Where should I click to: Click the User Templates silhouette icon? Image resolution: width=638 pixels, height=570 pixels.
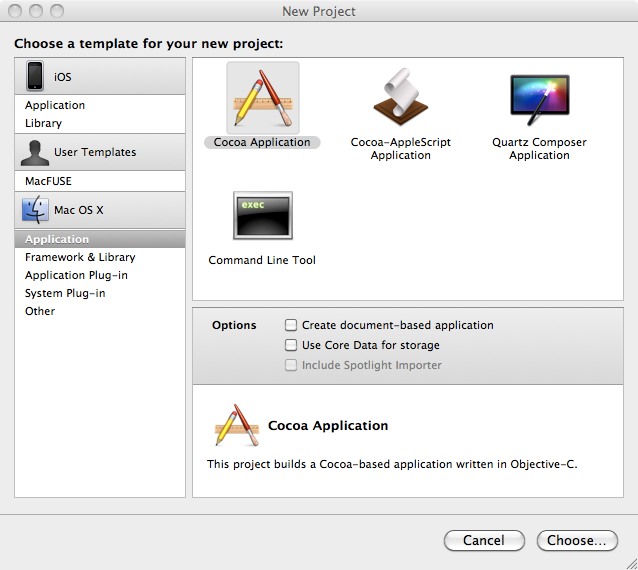point(36,152)
